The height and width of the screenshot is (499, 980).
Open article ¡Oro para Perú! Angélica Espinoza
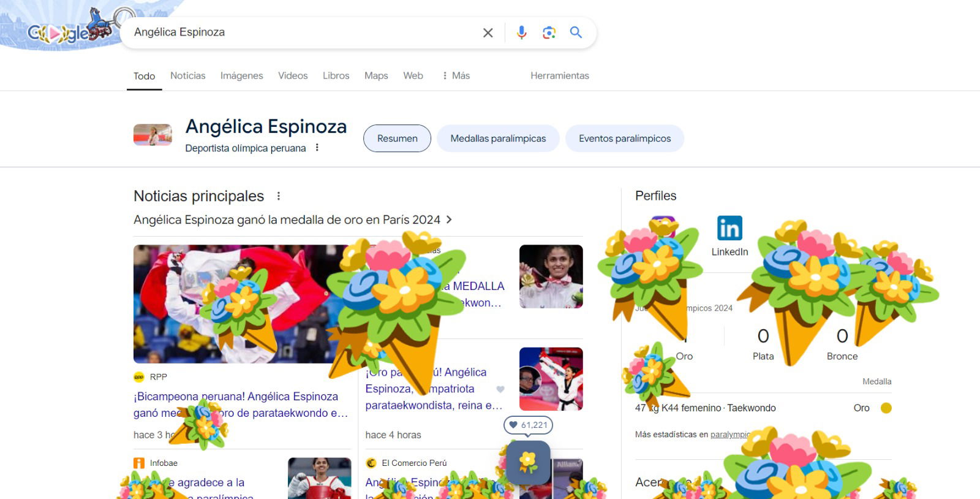point(434,389)
